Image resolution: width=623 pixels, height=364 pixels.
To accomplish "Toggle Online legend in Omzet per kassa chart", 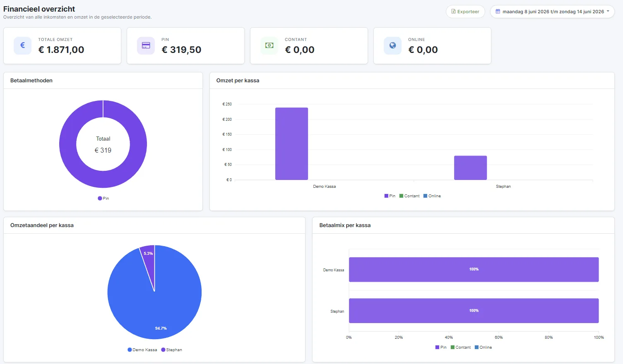I will coord(432,196).
